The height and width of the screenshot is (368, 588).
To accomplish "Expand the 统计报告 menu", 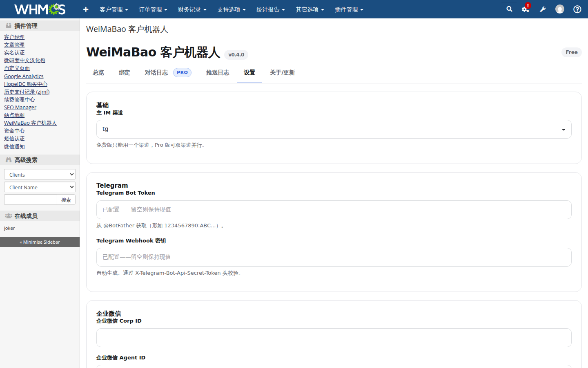I will (271, 9).
